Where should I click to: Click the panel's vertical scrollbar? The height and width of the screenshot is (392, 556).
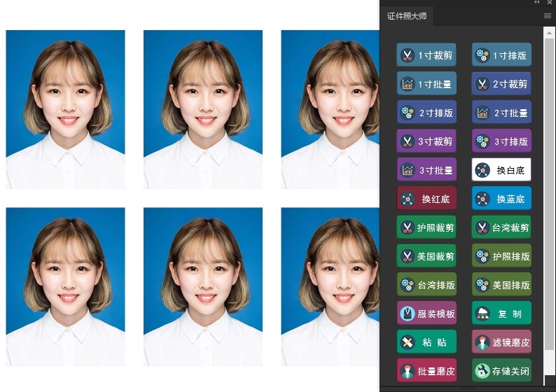tap(549, 189)
